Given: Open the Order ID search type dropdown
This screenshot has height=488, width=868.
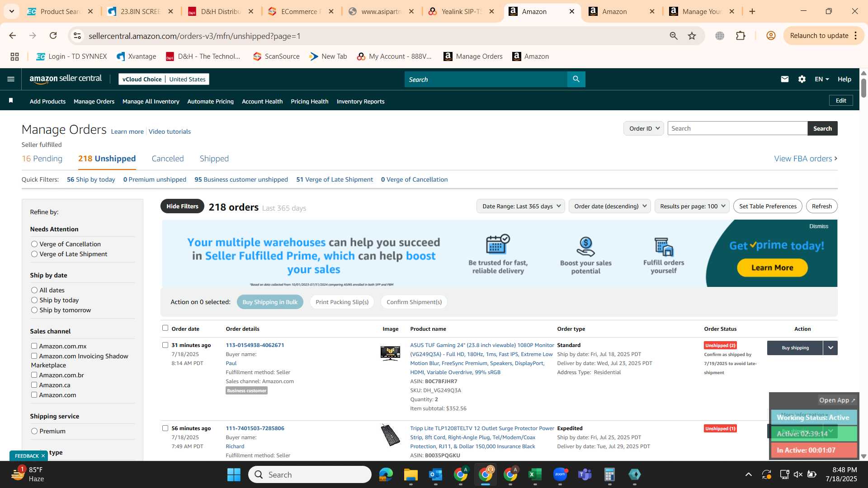Looking at the screenshot, I should click(x=643, y=128).
